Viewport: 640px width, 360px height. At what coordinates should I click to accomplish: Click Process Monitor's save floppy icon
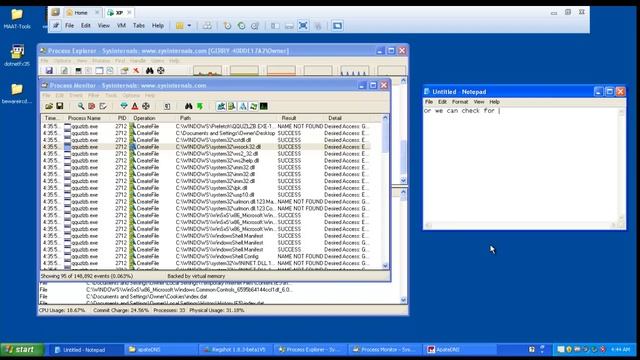(x=60, y=106)
